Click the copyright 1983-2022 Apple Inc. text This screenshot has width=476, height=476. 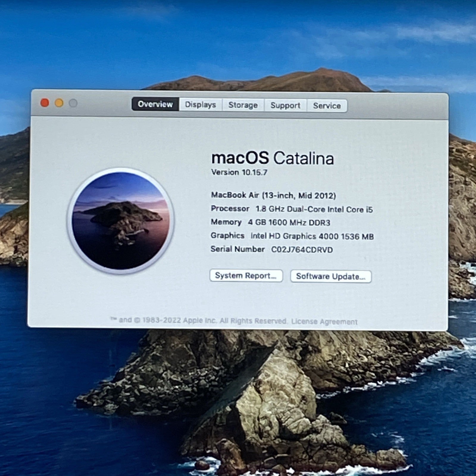(199, 320)
